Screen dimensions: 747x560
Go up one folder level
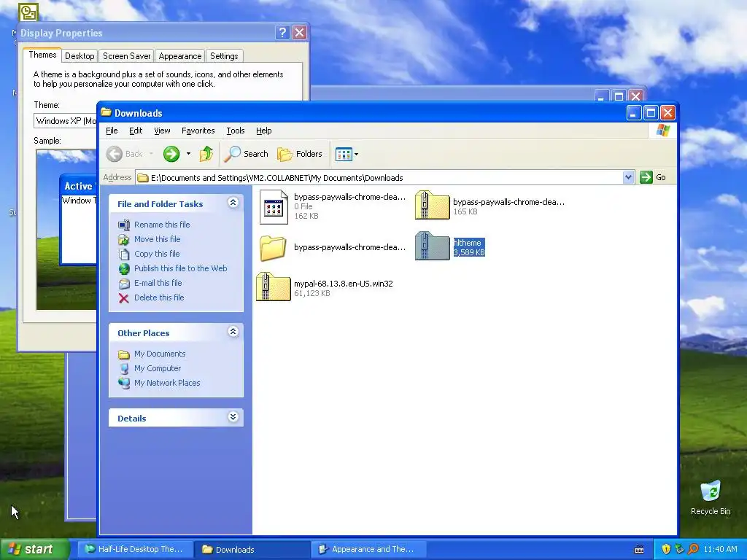pyautogui.click(x=206, y=154)
